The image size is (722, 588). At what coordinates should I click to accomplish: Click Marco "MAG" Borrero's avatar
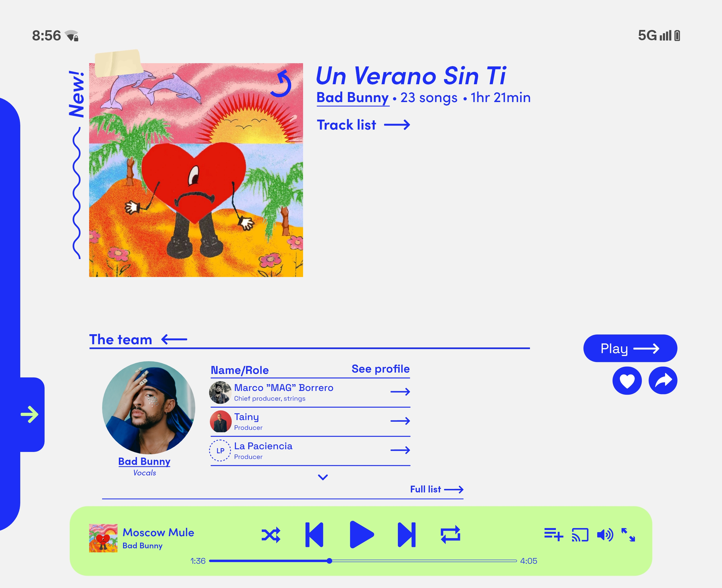[x=220, y=393]
